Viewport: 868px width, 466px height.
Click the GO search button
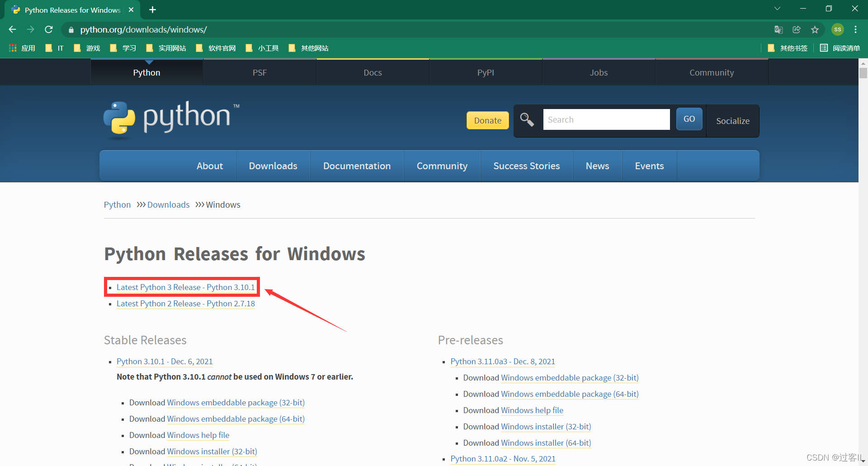click(x=689, y=119)
